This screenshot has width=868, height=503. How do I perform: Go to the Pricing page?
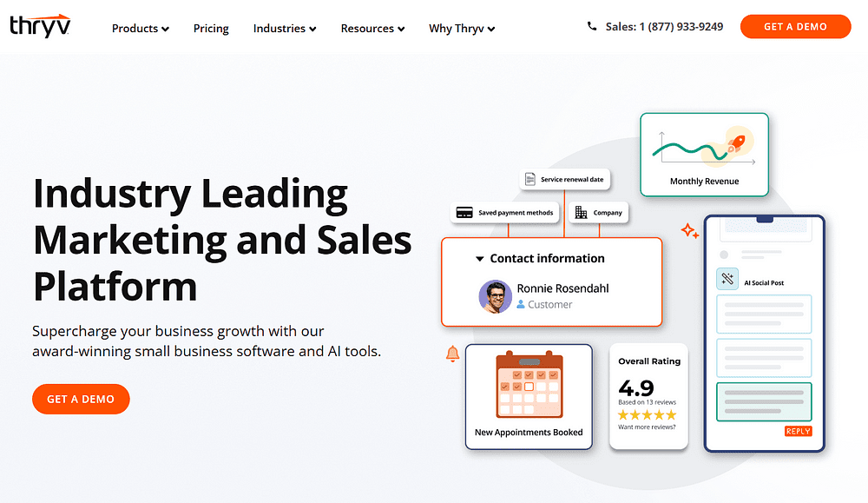coord(211,29)
